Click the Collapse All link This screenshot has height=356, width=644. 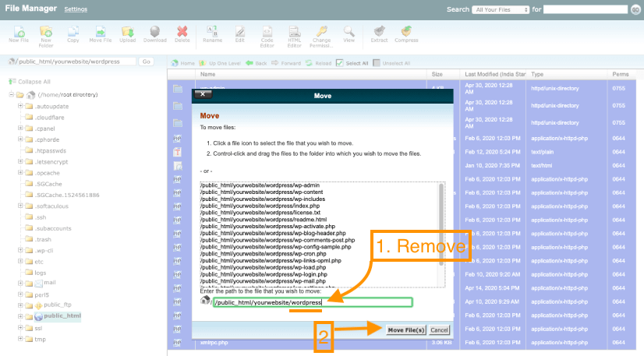point(30,82)
